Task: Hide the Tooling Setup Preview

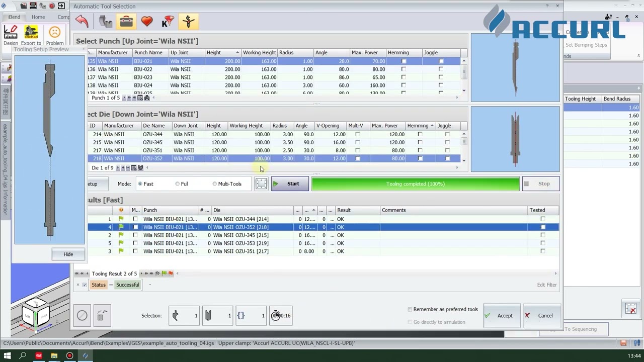Action: click(68, 254)
